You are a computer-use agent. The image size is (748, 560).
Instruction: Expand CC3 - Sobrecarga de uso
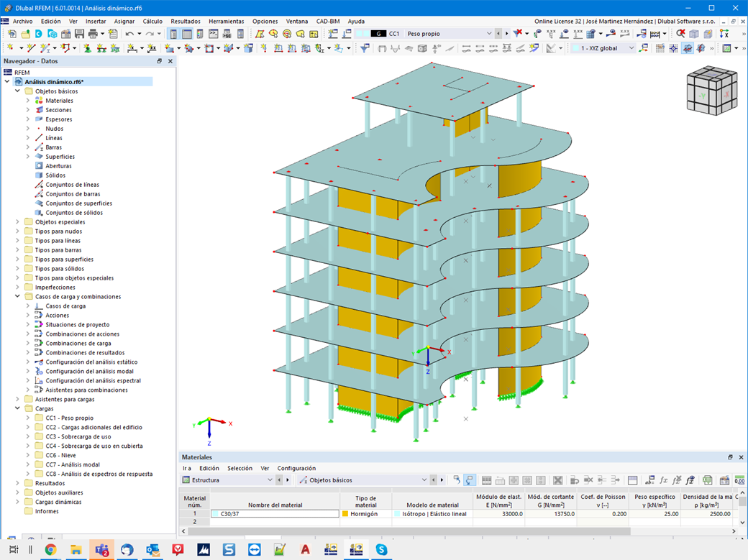27,436
